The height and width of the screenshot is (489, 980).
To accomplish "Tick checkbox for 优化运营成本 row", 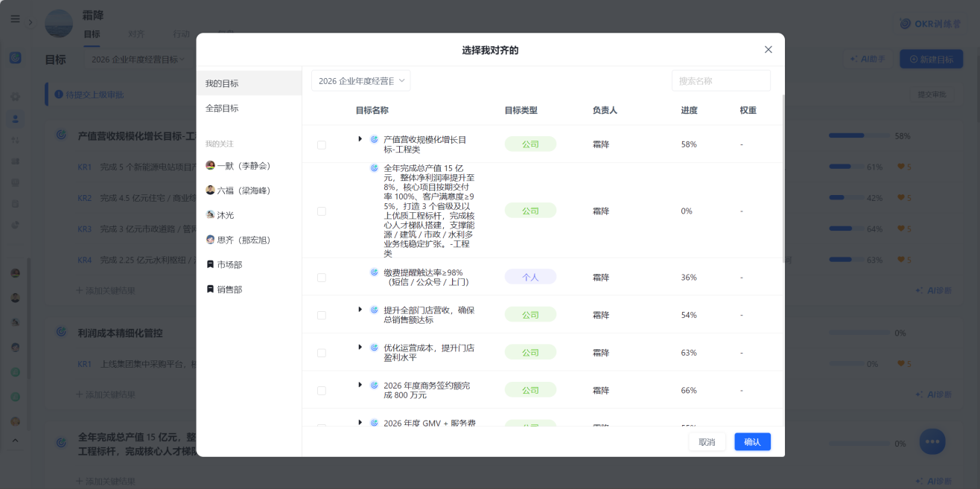I will 322,353.
